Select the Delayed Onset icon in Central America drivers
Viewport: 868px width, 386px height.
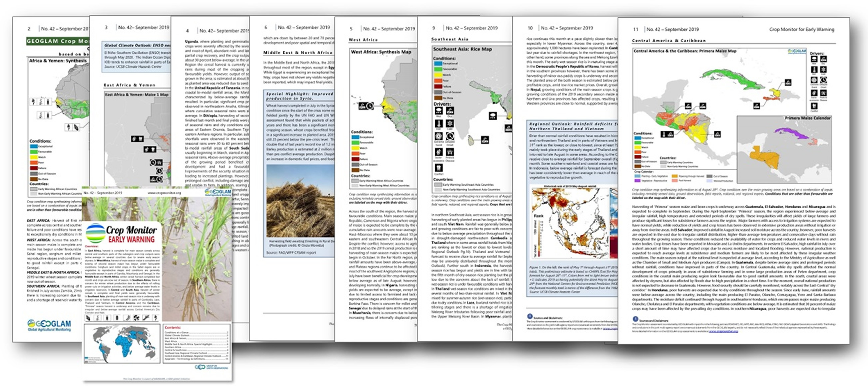[x=823, y=80]
